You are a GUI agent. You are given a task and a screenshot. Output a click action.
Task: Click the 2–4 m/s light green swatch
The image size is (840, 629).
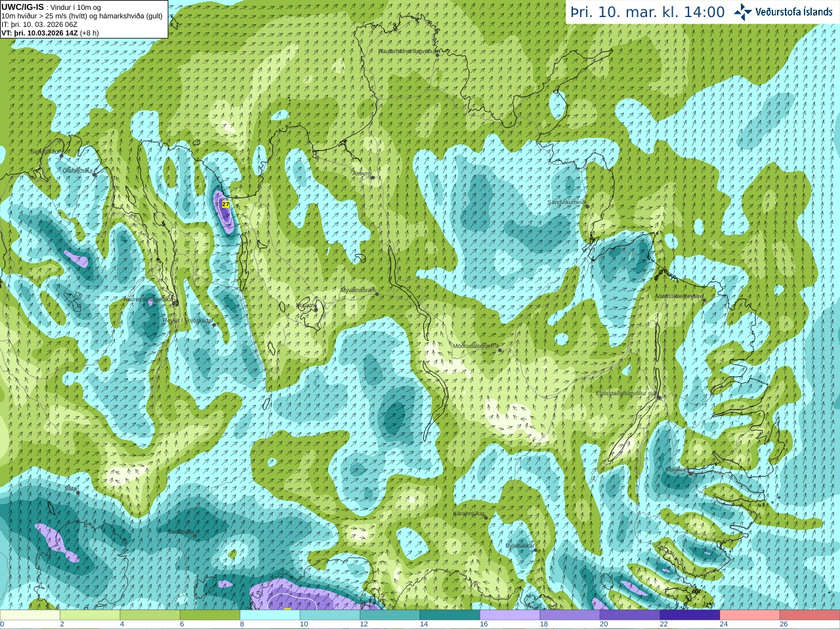click(90, 615)
